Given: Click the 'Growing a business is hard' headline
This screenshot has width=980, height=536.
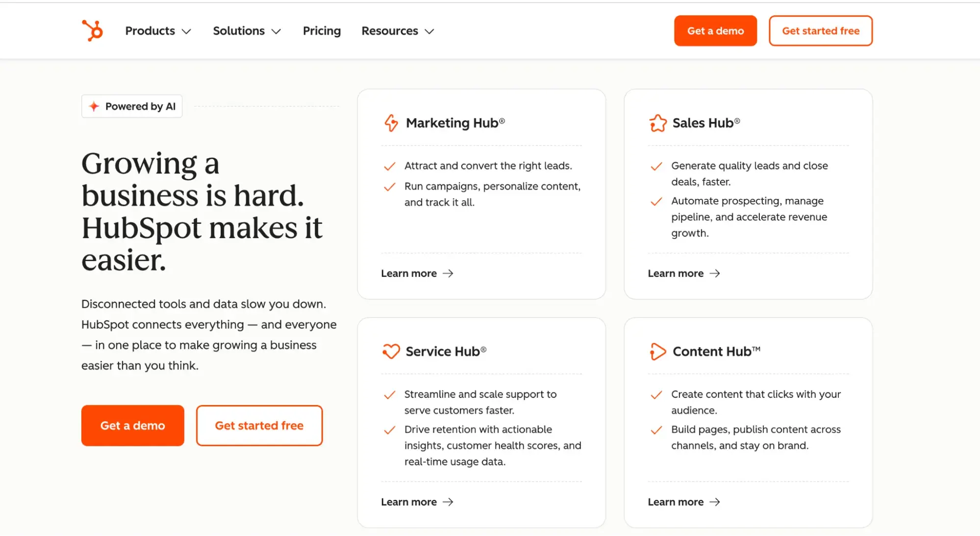Looking at the screenshot, I should [202, 211].
